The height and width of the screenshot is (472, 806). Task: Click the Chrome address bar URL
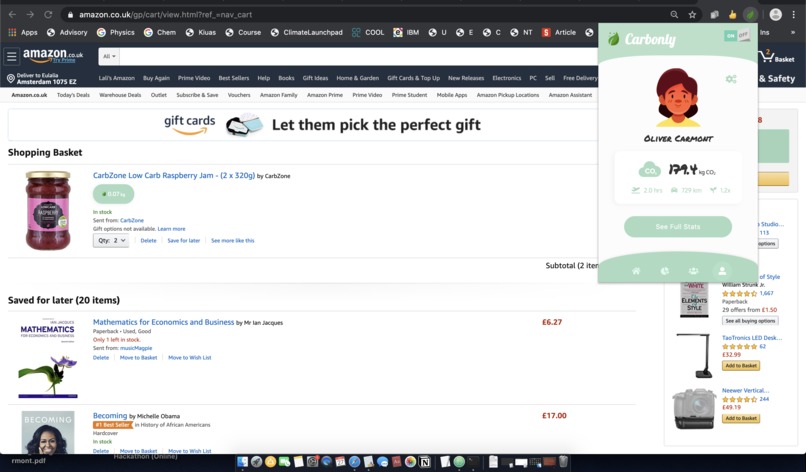pyautogui.click(x=166, y=15)
